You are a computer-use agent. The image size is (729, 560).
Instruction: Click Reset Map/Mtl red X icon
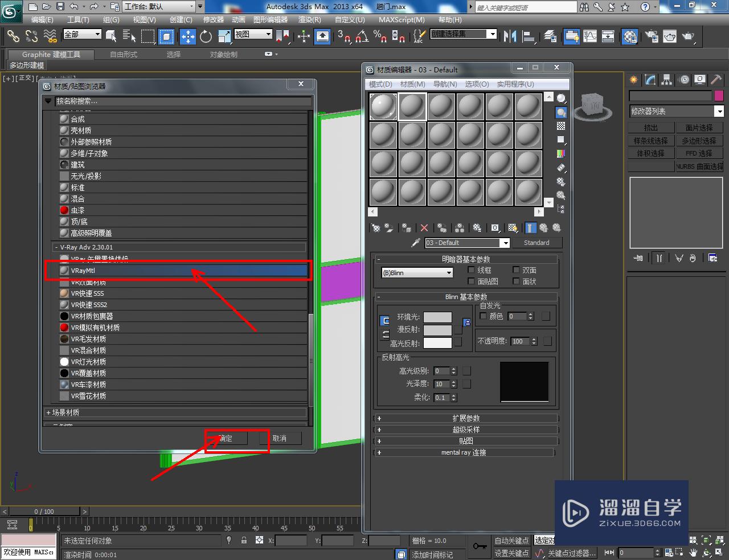[424, 228]
